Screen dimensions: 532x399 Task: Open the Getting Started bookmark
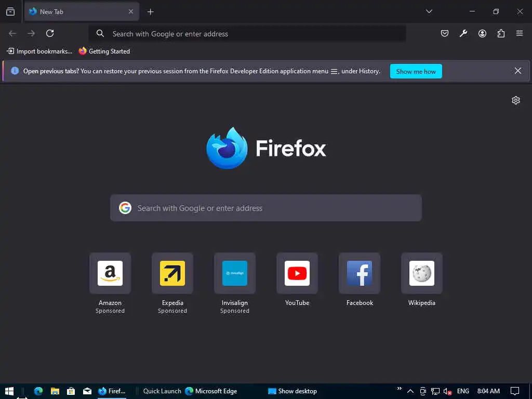coord(104,51)
